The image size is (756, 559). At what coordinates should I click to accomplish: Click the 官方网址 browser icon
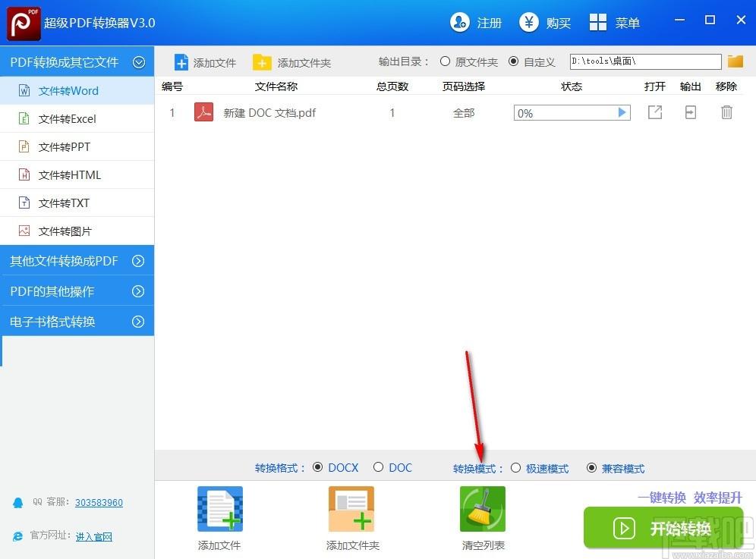[x=18, y=536]
